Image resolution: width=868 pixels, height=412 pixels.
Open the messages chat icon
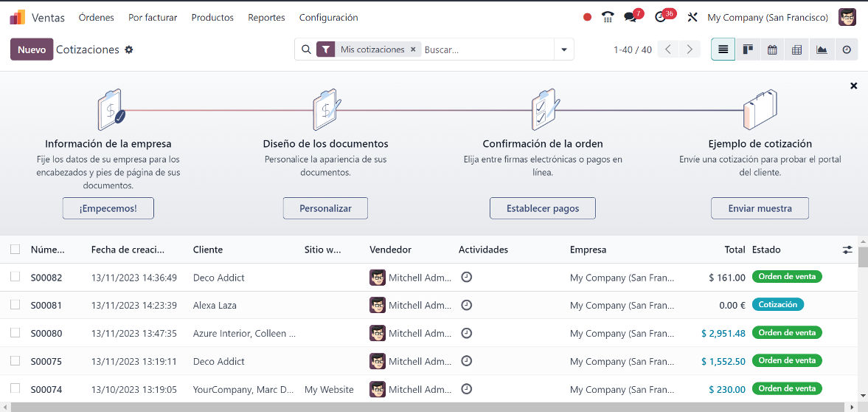pos(631,17)
